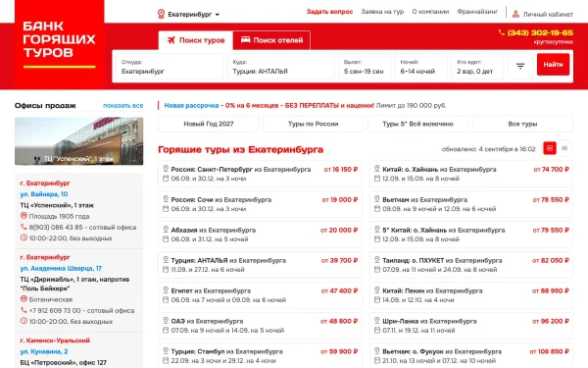Open the Вылет dates field
Screen dimensions: 588x368
(365, 67)
